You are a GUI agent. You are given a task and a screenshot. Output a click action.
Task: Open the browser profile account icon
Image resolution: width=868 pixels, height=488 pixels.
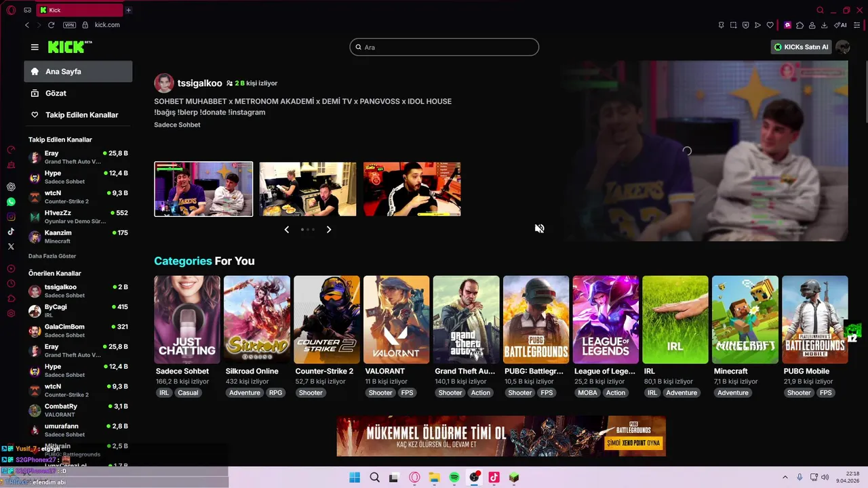[x=812, y=25]
